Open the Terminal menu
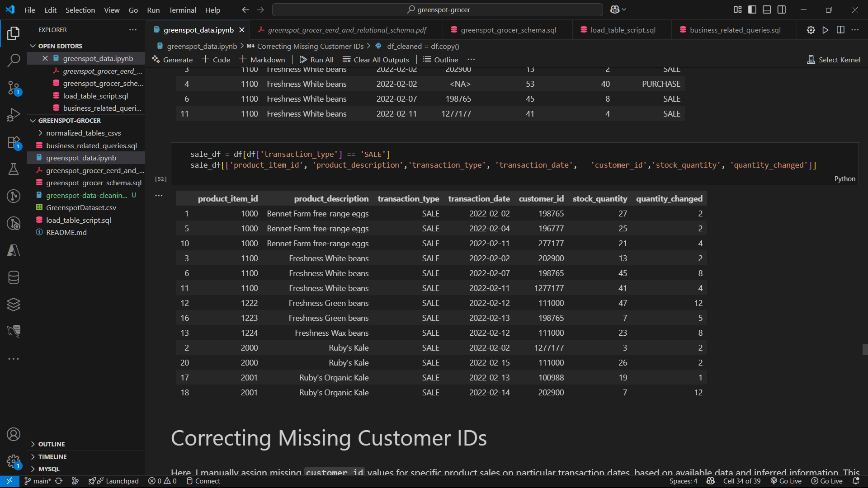Viewport: 868px width, 488px height. tap(182, 10)
